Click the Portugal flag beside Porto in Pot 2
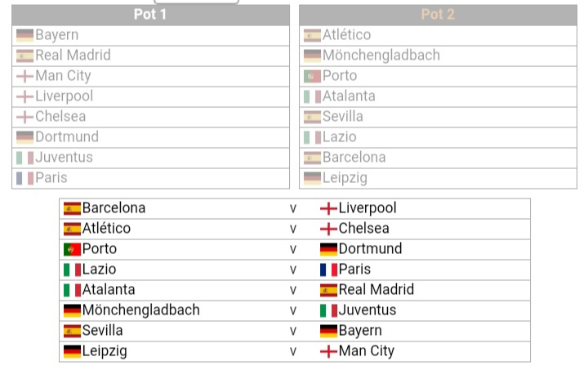 pos(312,77)
